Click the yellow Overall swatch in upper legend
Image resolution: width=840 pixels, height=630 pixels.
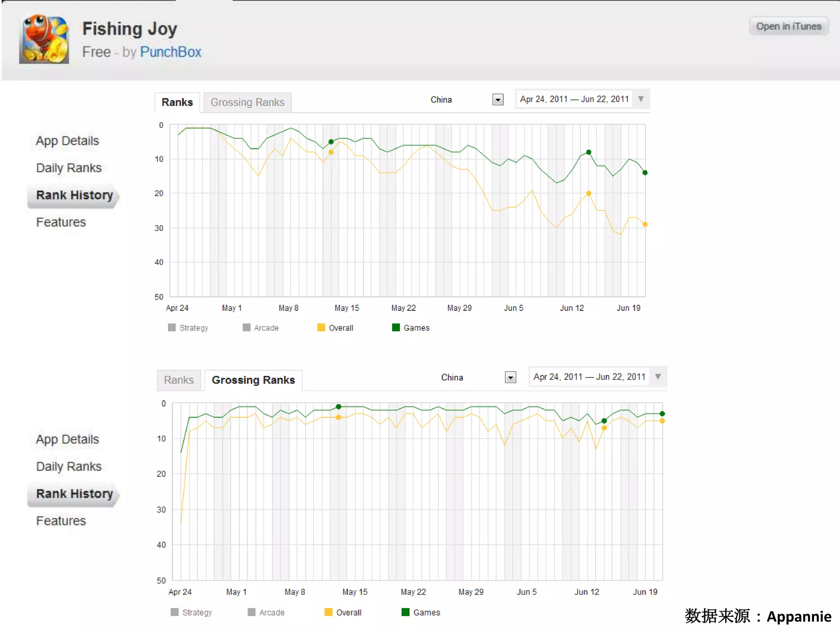click(321, 327)
